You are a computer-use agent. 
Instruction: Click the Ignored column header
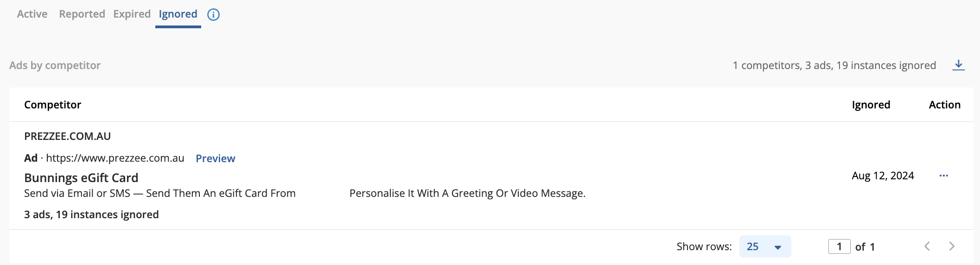pyautogui.click(x=871, y=105)
